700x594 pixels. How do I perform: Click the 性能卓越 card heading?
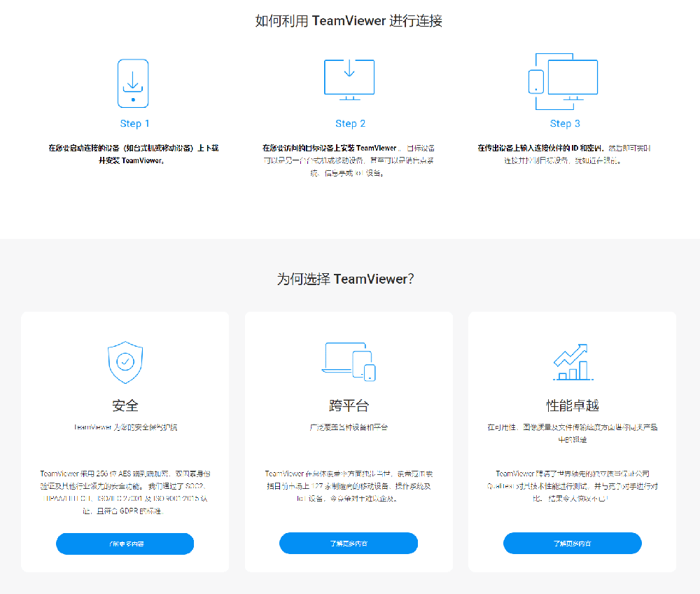[x=572, y=406]
